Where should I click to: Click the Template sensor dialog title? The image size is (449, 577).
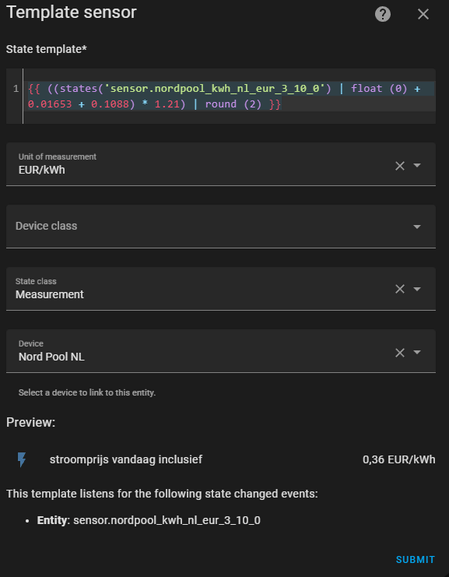(x=71, y=12)
